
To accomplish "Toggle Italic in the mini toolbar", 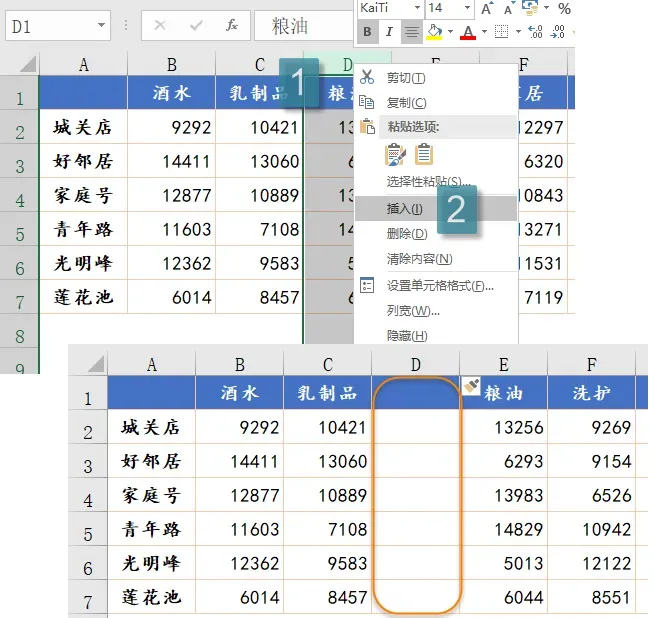I will coord(389,32).
